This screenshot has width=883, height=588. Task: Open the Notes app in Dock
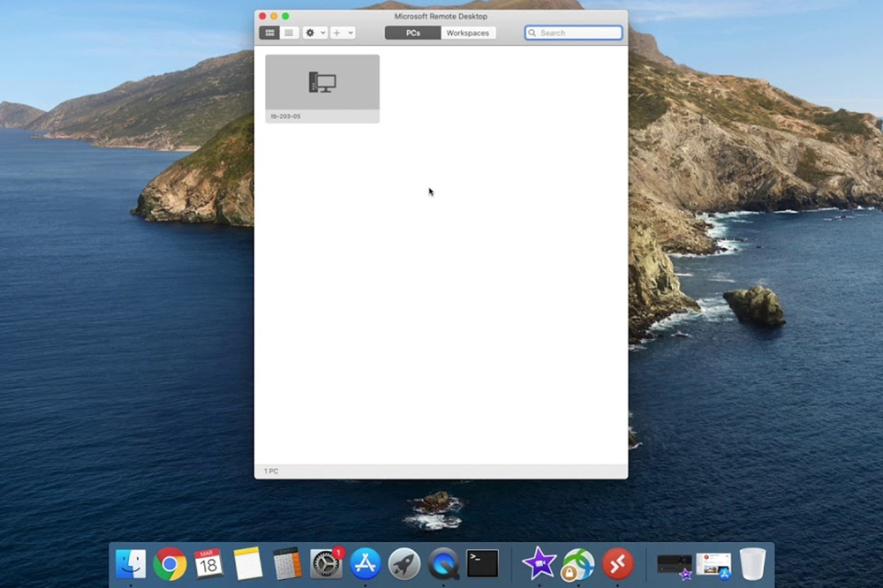point(248,564)
